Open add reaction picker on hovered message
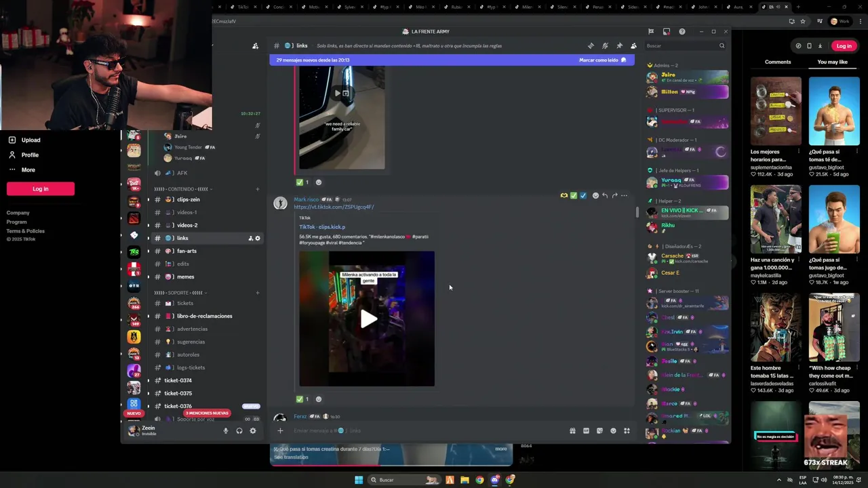Viewport: 868px width, 488px height. [x=595, y=195]
